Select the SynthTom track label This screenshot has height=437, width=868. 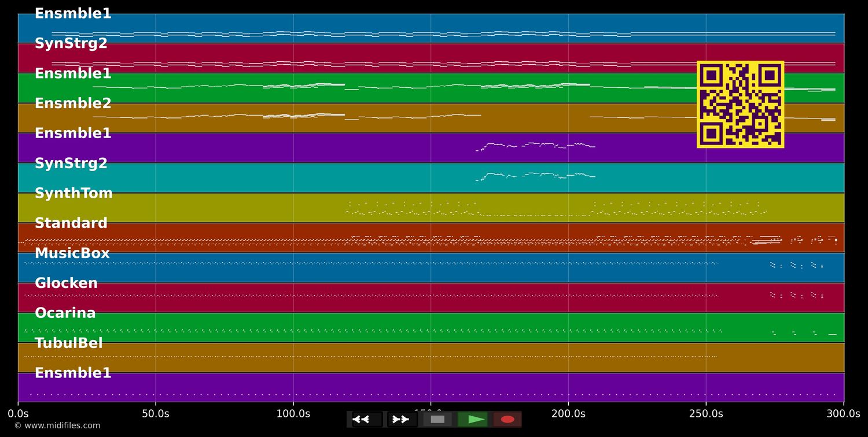coord(73,194)
